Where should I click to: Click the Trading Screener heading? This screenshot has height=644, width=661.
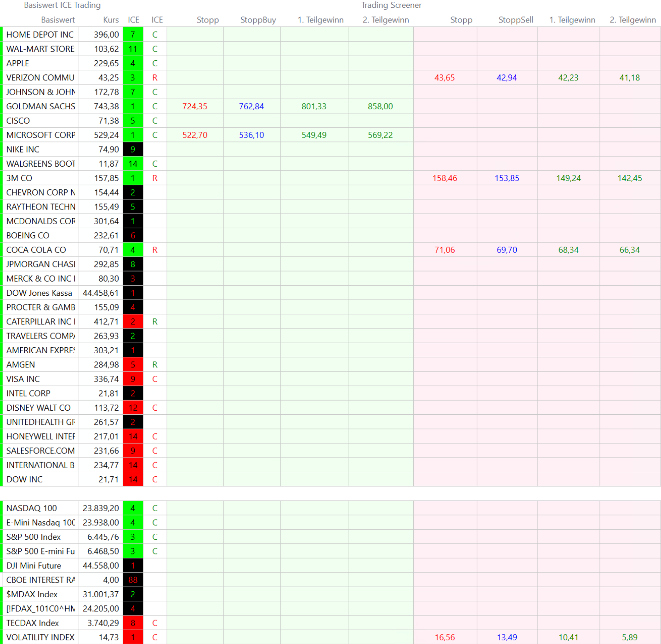coord(391,5)
